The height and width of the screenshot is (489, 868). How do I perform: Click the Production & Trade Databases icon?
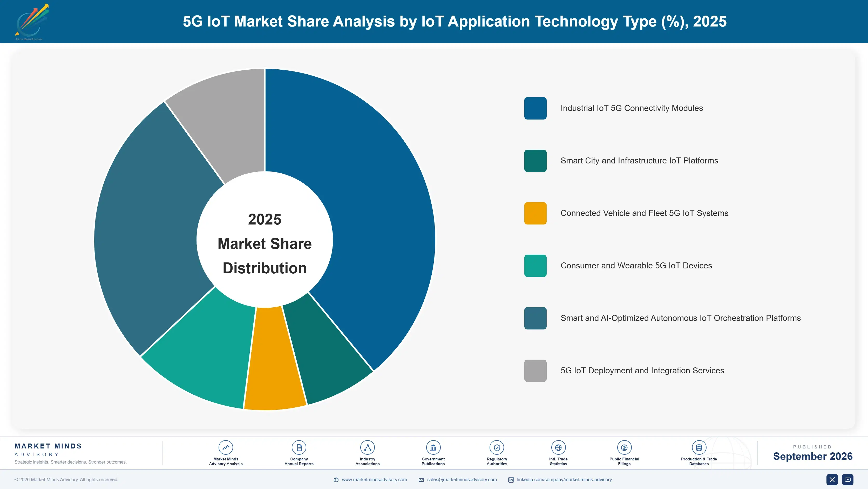[x=699, y=447]
